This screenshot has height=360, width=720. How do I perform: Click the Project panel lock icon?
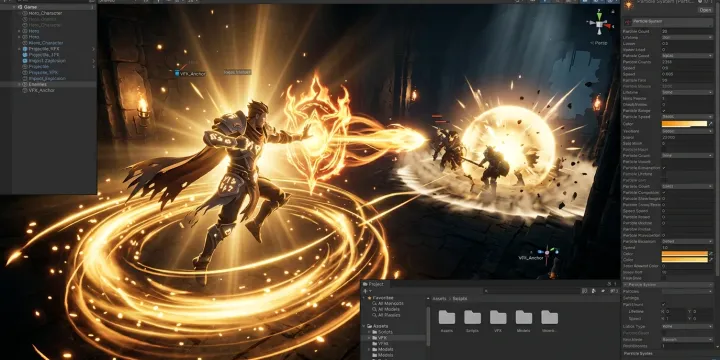click(609, 284)
